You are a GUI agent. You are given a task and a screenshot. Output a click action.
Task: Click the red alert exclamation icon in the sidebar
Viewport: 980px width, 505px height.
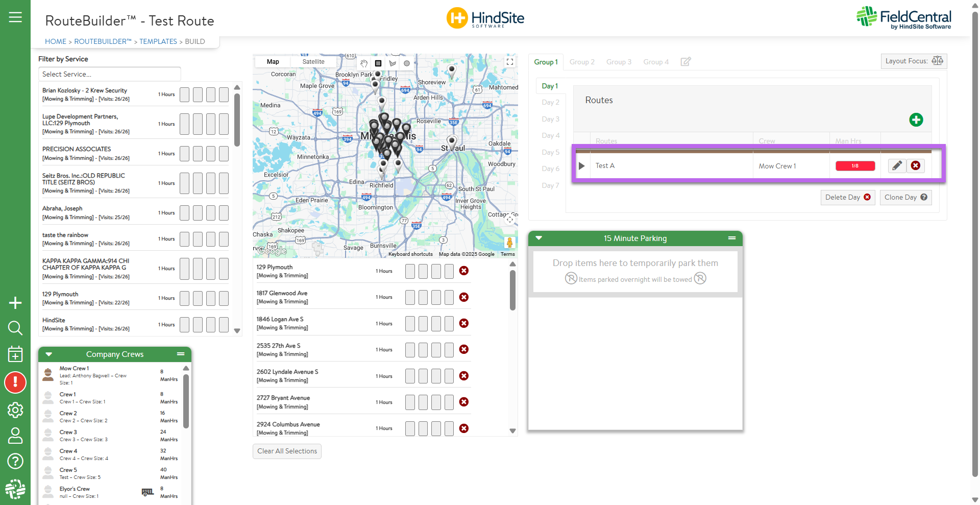pos(15,382)
